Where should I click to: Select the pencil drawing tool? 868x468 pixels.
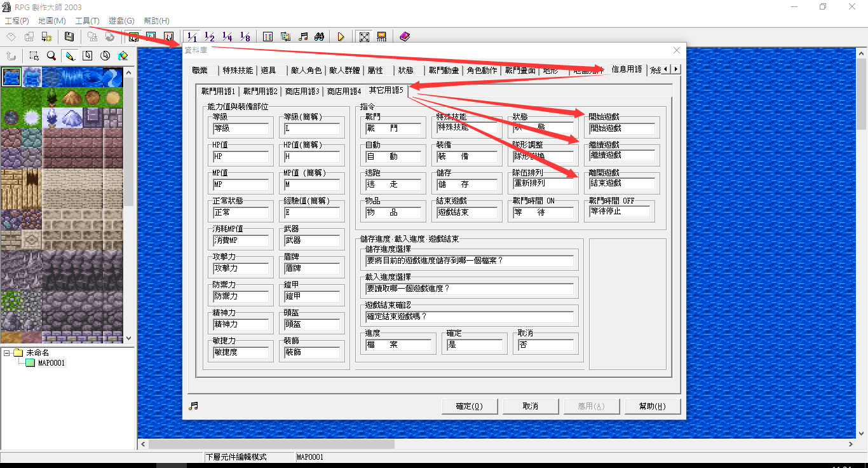[x=69, y=56]
